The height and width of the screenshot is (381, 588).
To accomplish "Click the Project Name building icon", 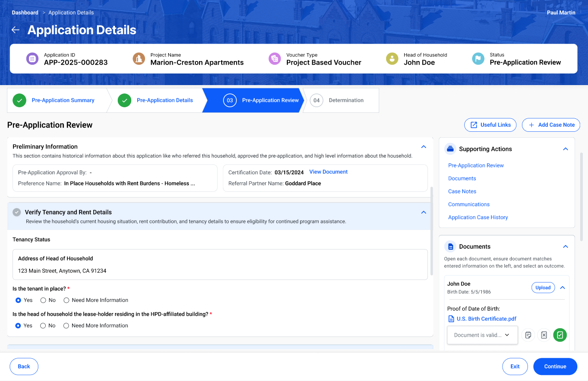I will [139, 59].
